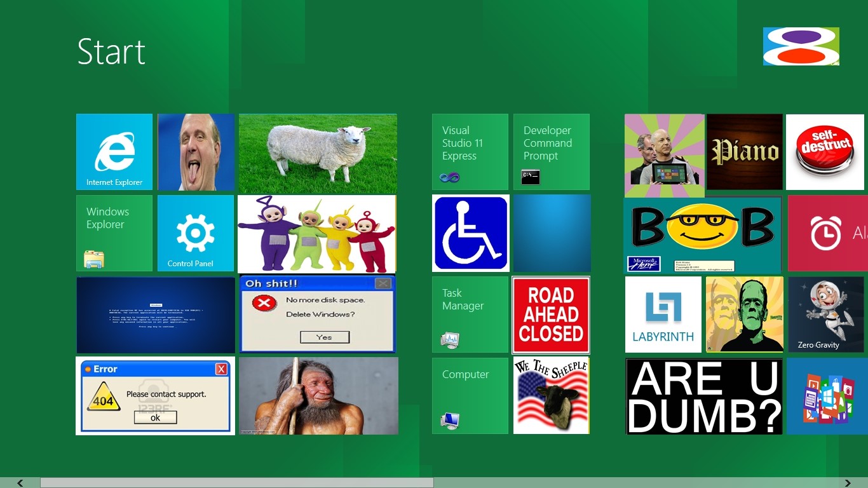Click the Yes button in disk space dialog
This screenshot has height=488, width=868.
[324, 337]
